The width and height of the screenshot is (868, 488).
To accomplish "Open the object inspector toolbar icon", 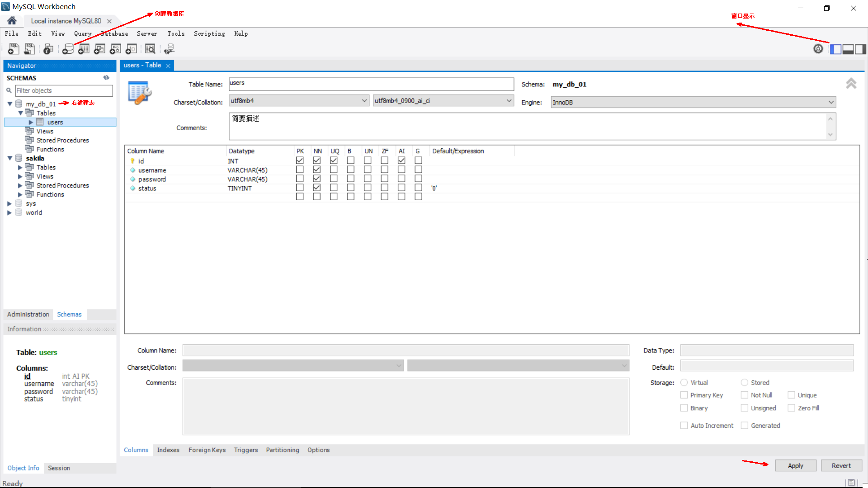I will tap(48, 49).
